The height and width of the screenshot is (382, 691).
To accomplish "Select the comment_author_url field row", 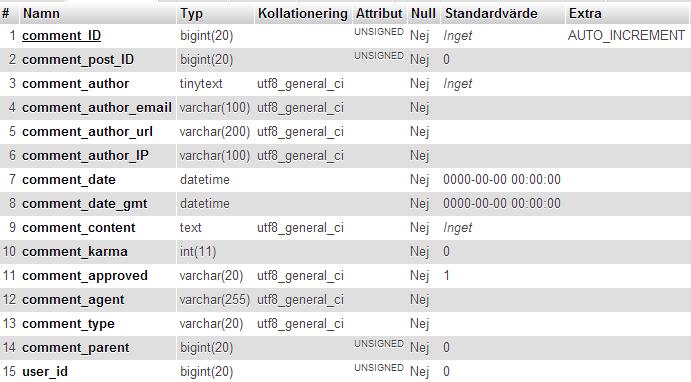I will tap(346, 132).
